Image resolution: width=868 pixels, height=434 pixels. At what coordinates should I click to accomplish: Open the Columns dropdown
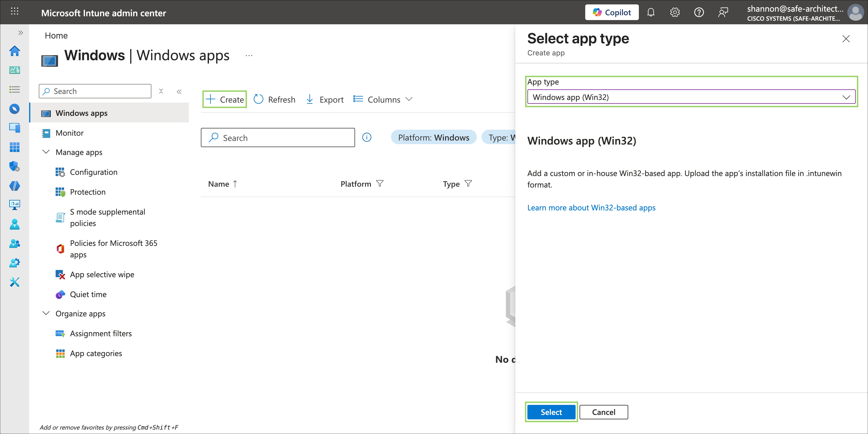pos(383,99)
